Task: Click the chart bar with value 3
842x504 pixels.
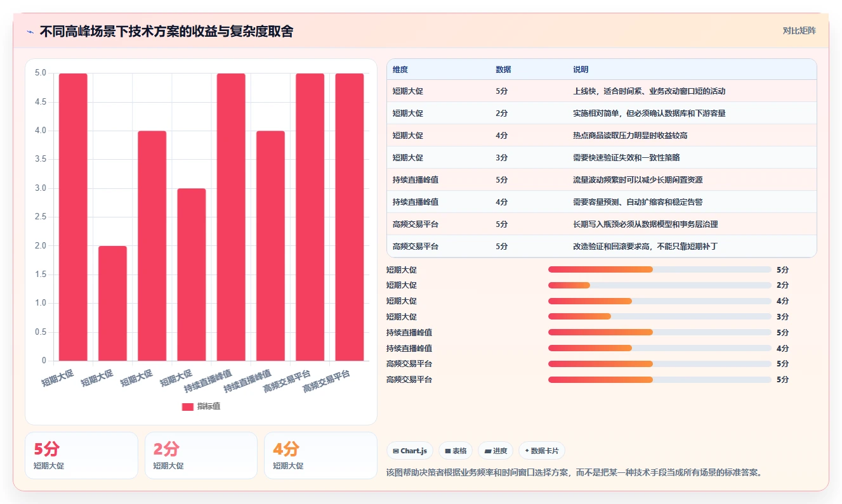Action: click(x=192, y=275)
